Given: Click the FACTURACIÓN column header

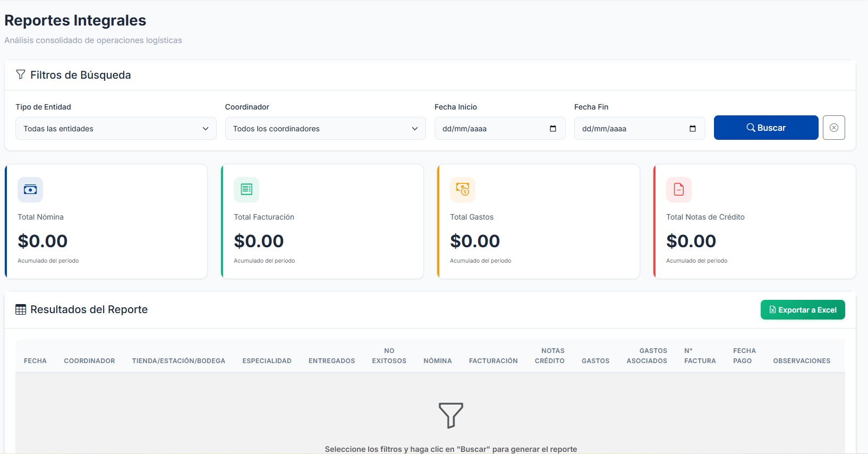Looking at the screenshot, I should (x=493, y=361).
